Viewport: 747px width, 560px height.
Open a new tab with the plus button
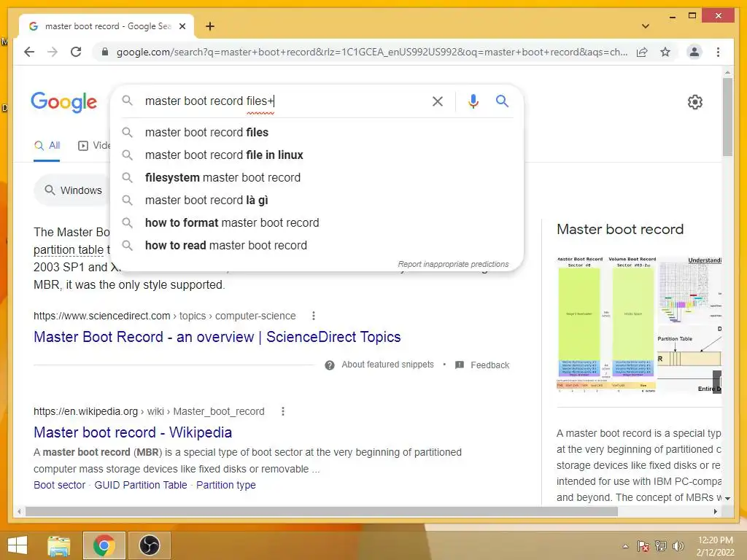pos(210,26)
